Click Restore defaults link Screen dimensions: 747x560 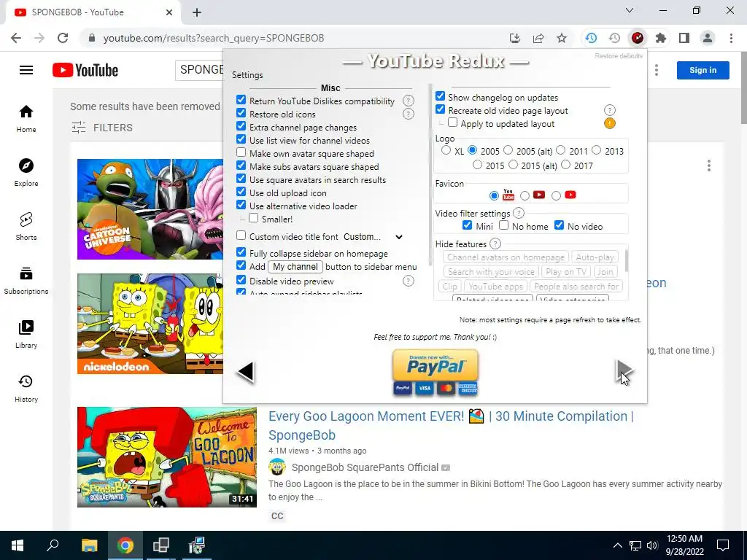coord(619,55)
